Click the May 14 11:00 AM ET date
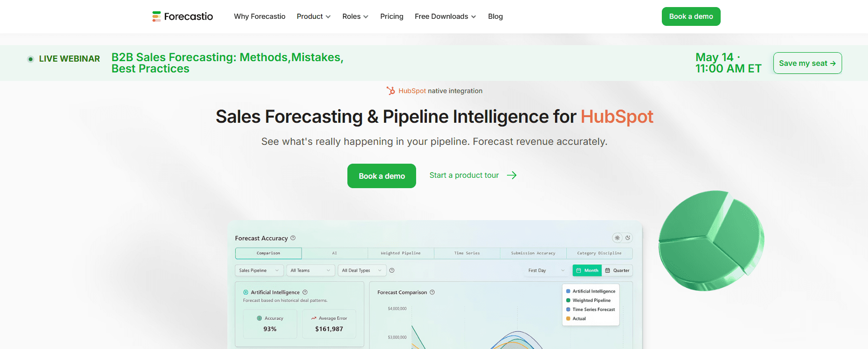 pyautogui.click(x=728, y=63)
